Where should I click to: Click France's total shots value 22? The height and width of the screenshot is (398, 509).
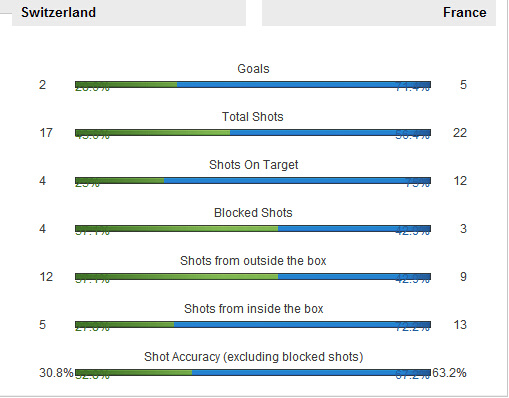[x=460, y=133]
